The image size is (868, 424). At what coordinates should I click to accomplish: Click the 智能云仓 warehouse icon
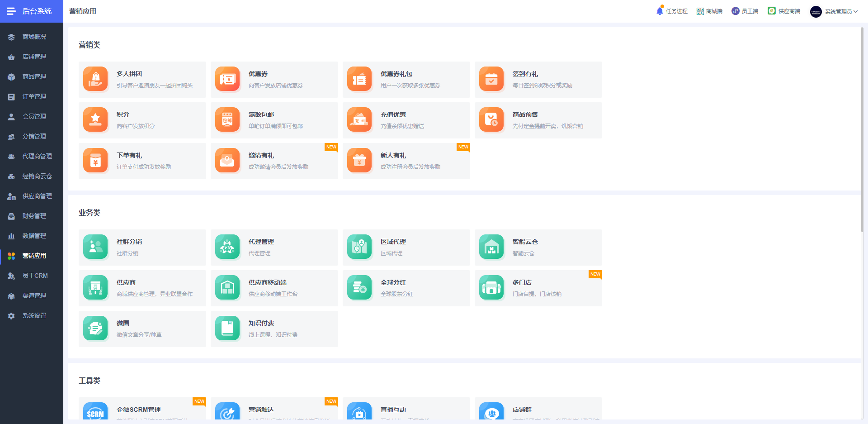(x=491, y=247)
